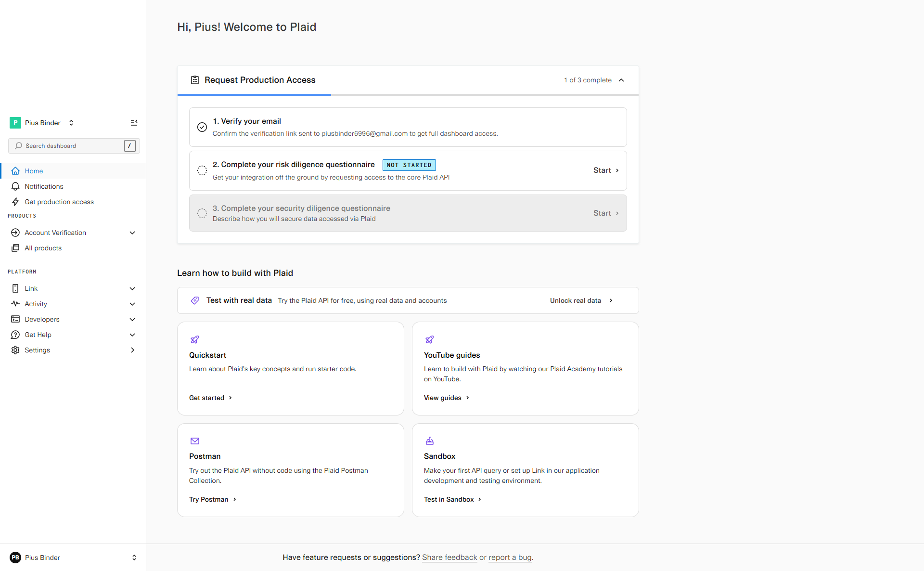The height and width of the screenshot is (571, 924).
Task: Click the Account Verification arrow-circle icon
Action: pos(15,233)
